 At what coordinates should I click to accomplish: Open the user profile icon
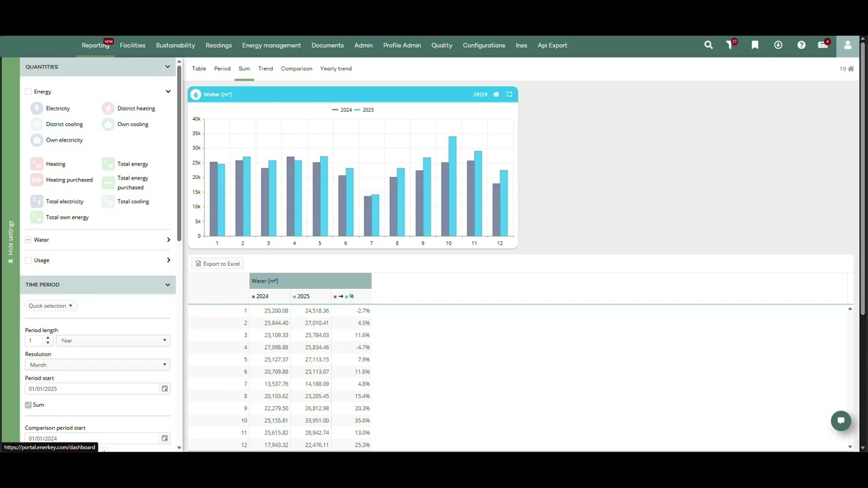point(848,45)
